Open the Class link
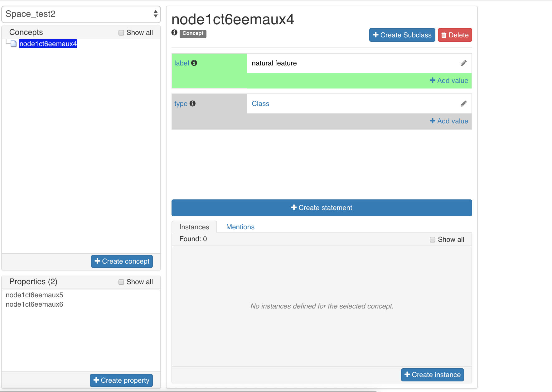 [260, 104]
